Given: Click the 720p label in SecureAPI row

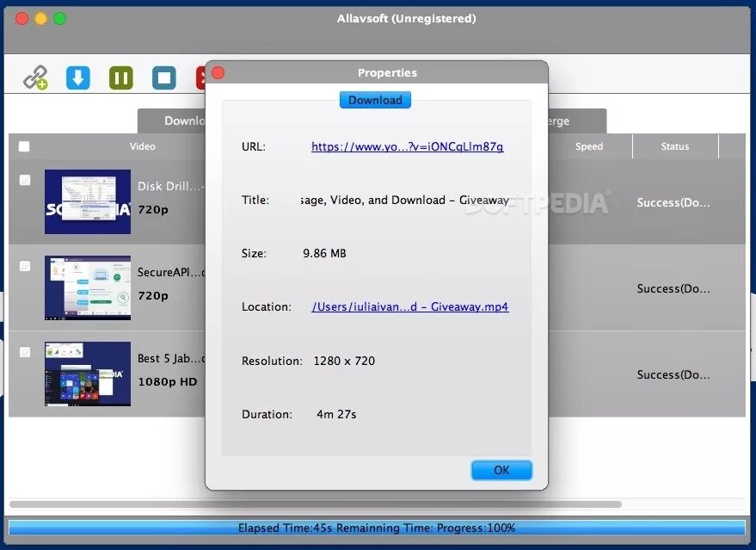Looking at the screenshot, I should click(x=153, y=296).
